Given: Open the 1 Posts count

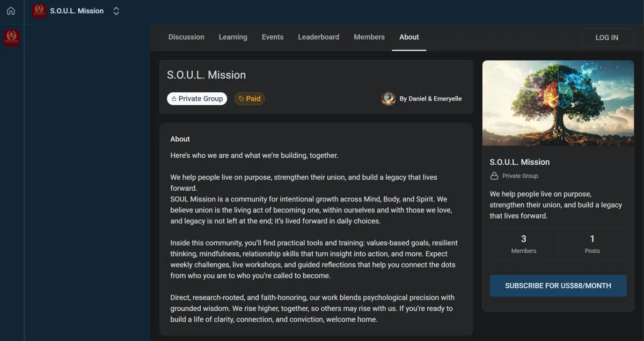Looking at the screenshot, I should (592, 244).
